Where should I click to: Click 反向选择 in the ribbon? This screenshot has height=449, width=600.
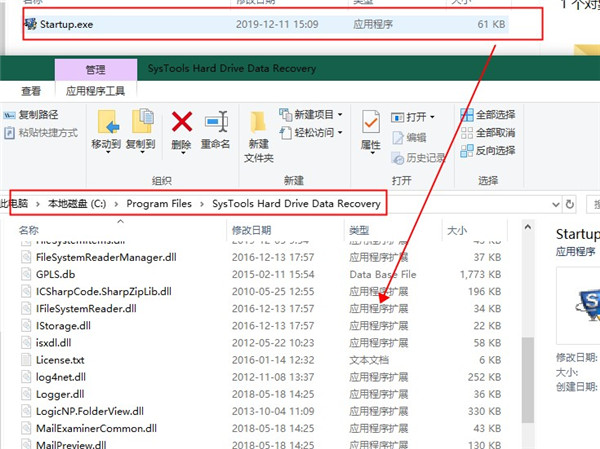[488, 150]
